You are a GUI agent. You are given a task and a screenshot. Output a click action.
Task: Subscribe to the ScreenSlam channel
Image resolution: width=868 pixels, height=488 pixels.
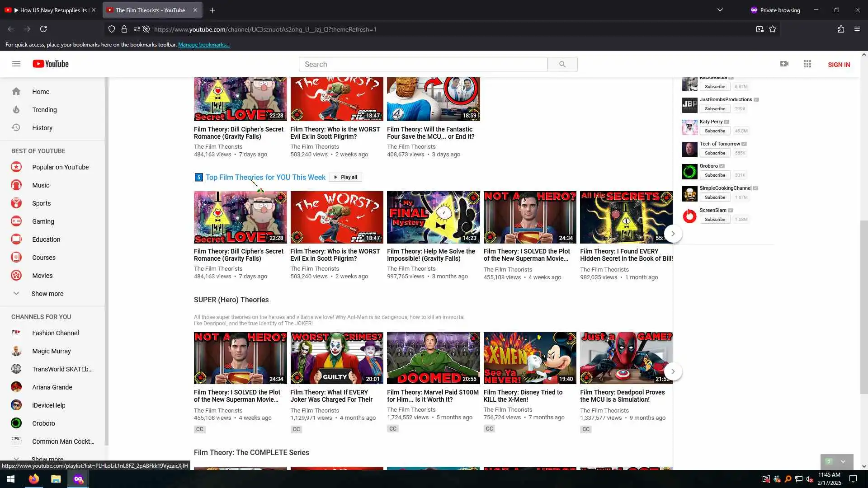click(x=715, y=219)
